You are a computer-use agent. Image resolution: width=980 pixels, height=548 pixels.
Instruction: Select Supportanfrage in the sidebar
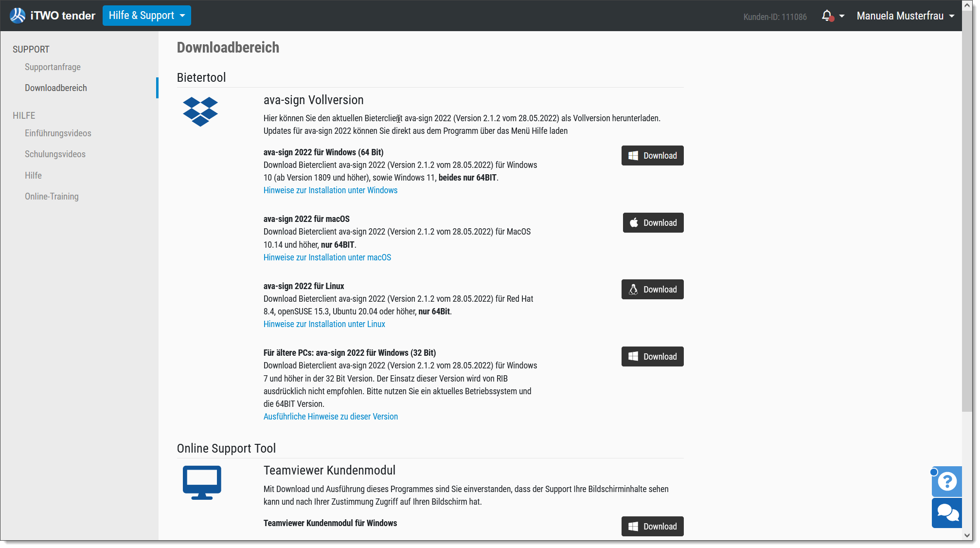[53, 67]
